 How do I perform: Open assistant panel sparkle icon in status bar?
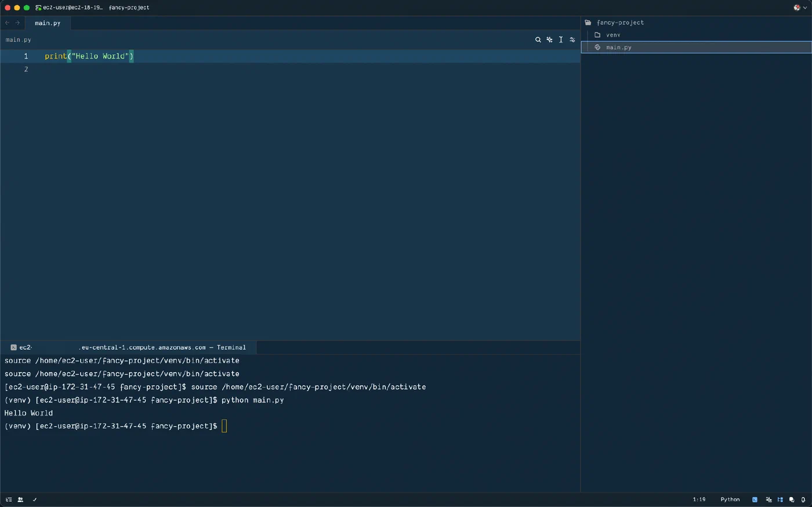(768, 499)
